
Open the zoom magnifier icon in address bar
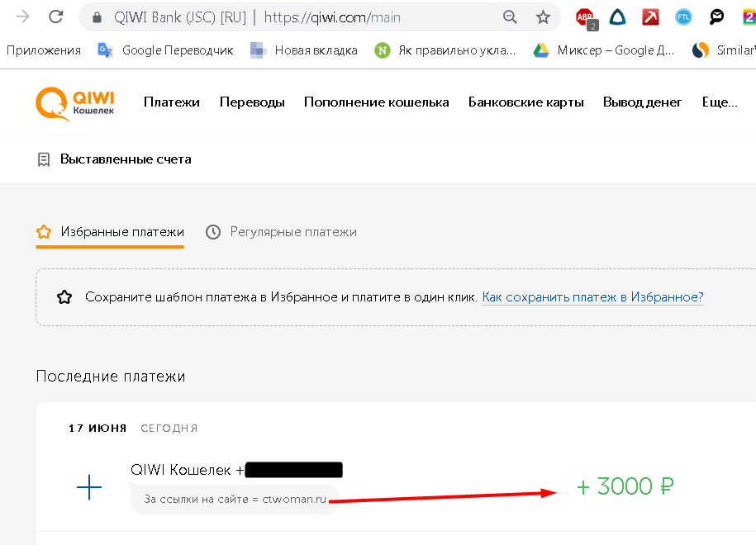(510, 17)
